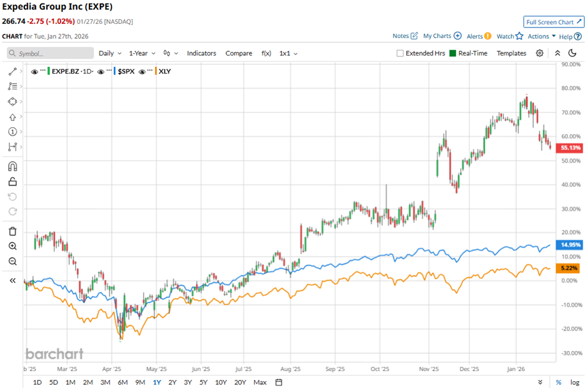The height and width of the screenshot is (388, 588).
Task: Click the trash delete drawings icon
Action: coord(12,231)
